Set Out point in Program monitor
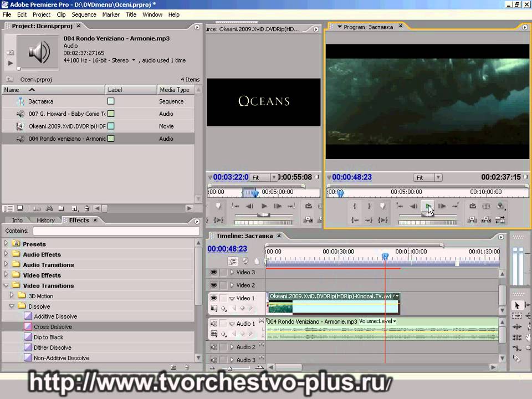This screenshot has width=532, height=399. 369,206
